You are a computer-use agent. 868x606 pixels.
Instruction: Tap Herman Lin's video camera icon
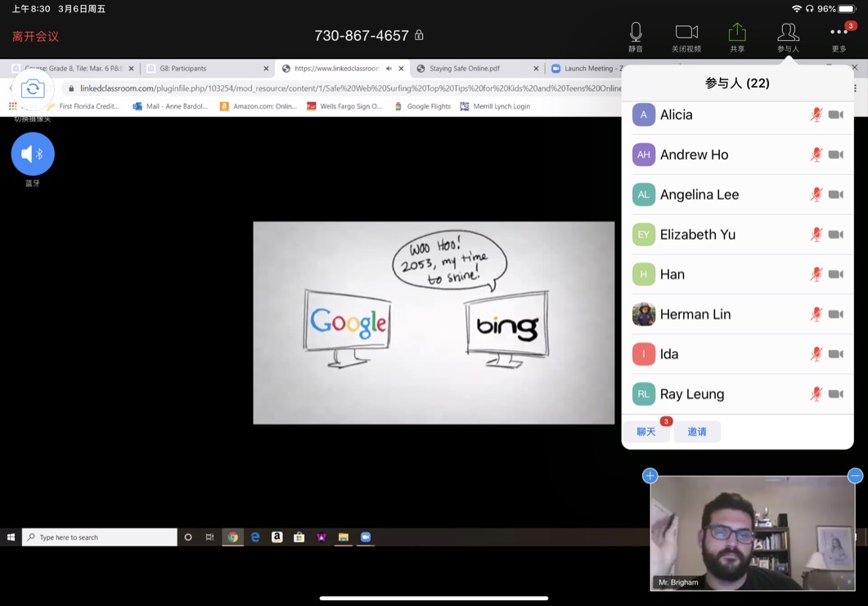(836, 314)
